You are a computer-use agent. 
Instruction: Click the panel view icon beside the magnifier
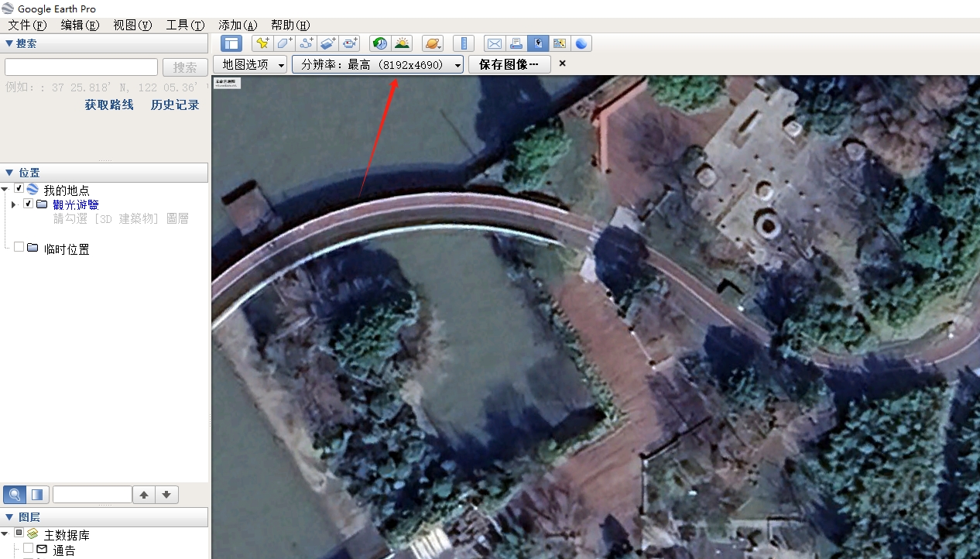[x=36, y=494]
